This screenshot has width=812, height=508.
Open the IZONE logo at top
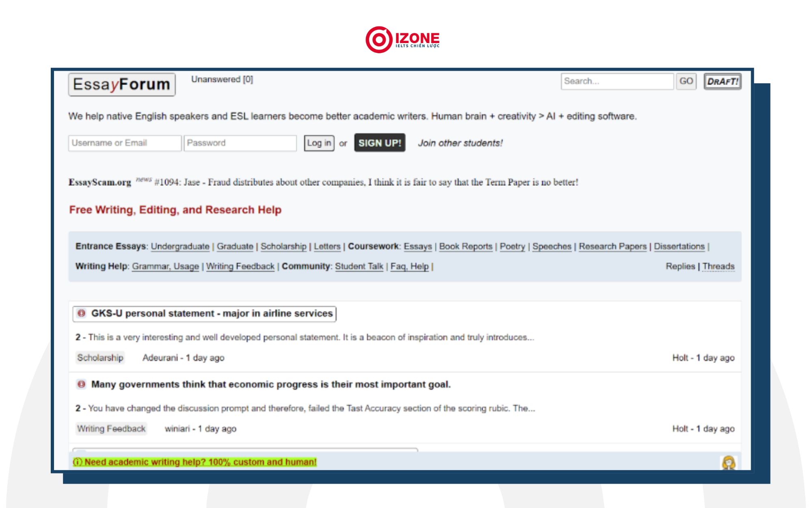pyautogui.click(x=402, y=40)
